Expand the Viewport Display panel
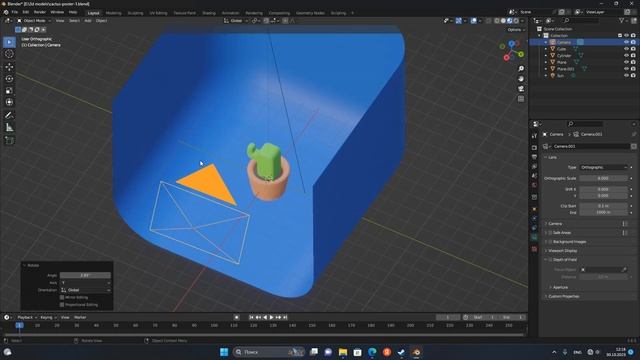Image resolution: width=640 pixels, height=360 pixels. click(x=561, y=251)
